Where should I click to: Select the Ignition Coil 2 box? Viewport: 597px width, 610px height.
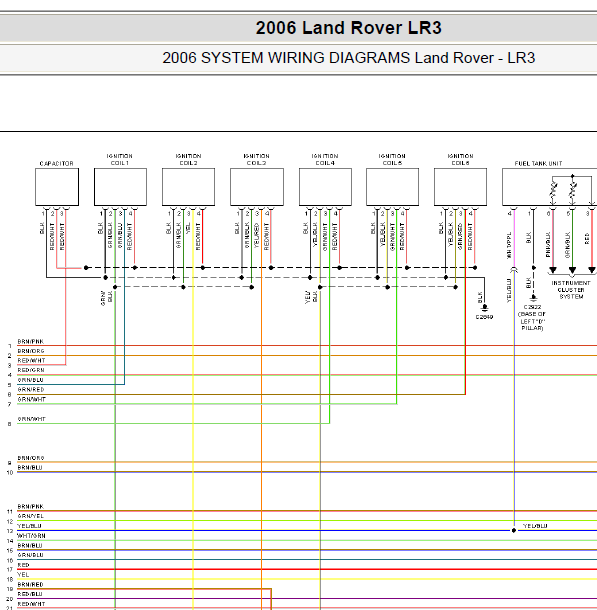click(188, 187)
